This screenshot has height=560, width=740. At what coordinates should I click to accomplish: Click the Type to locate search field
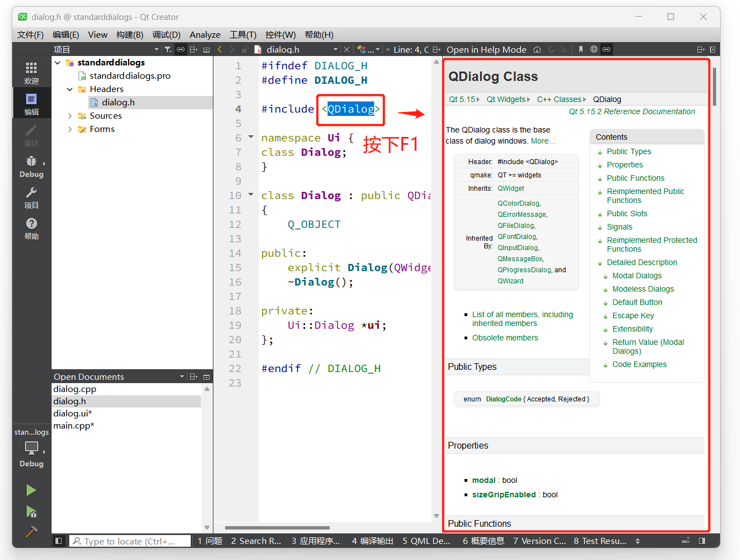pos(130,541)
